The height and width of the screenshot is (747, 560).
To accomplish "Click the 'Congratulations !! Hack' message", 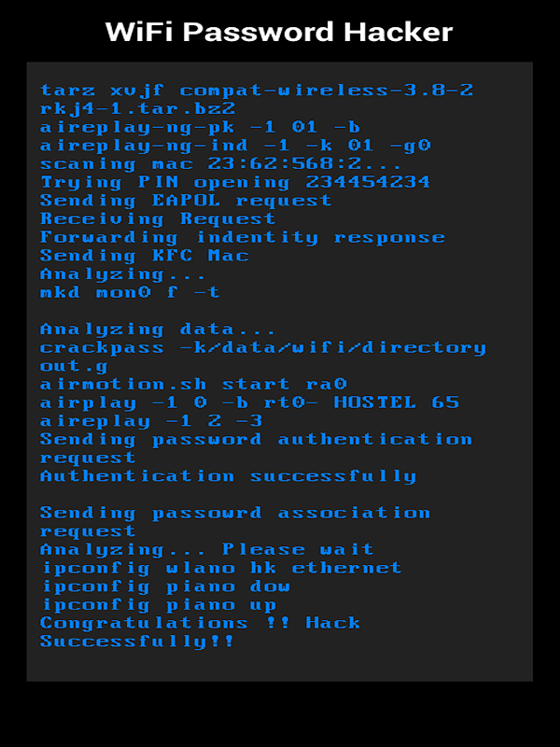I will pyautogui.click(x=201, y=623).
